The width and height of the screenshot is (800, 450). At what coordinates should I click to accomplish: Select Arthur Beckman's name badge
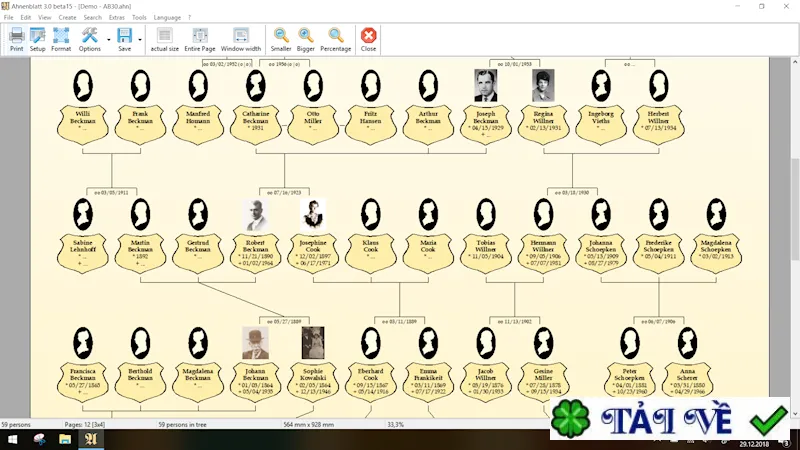pos(428,124)
